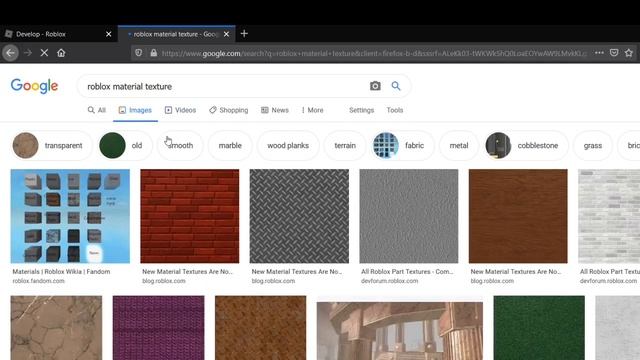This screenshot has height=360, width=640.
Task: Stop page loading with the X button
Action: (44, 53)
